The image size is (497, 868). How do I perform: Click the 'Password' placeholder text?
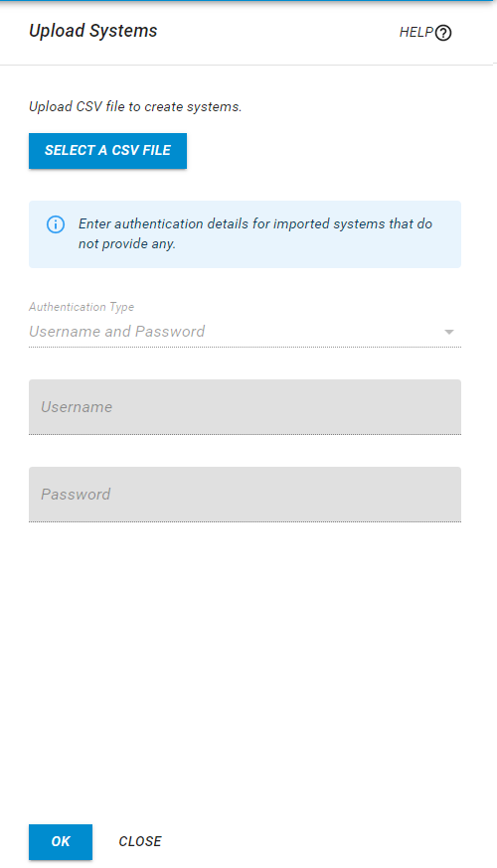(x=76, y=495)
